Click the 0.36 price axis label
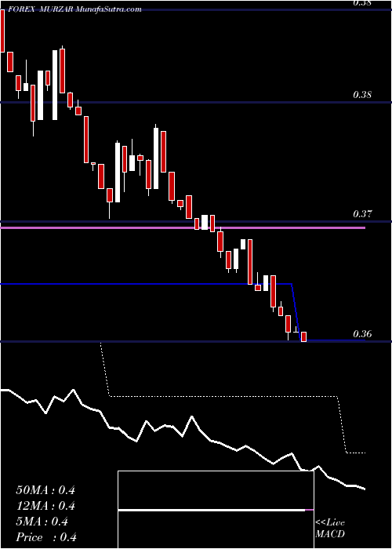 362,333
